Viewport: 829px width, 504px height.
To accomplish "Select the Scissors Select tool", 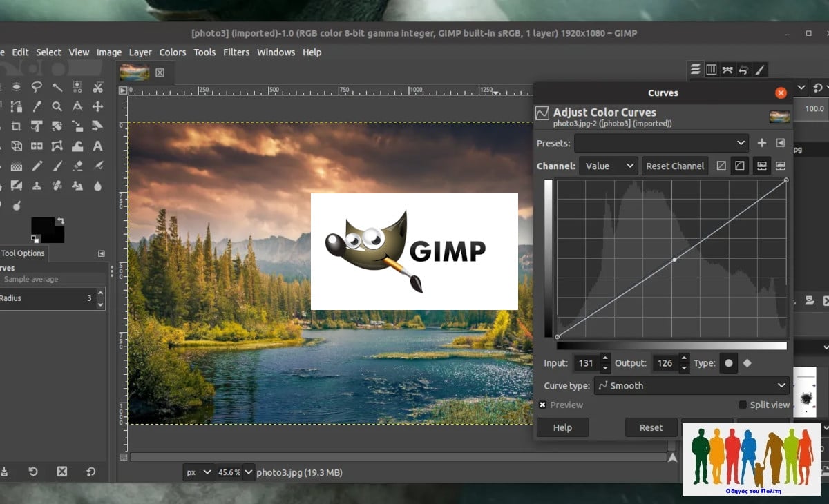I will point(97,87).
